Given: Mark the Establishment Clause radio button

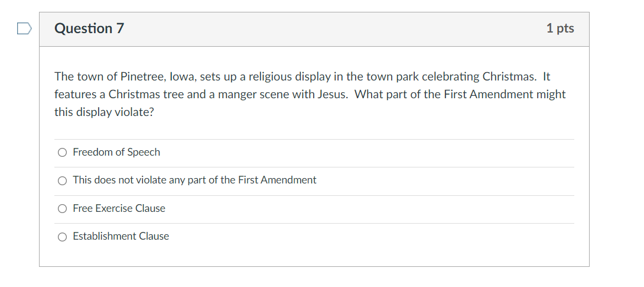Looking at the screenshot, I should (62, 237).
